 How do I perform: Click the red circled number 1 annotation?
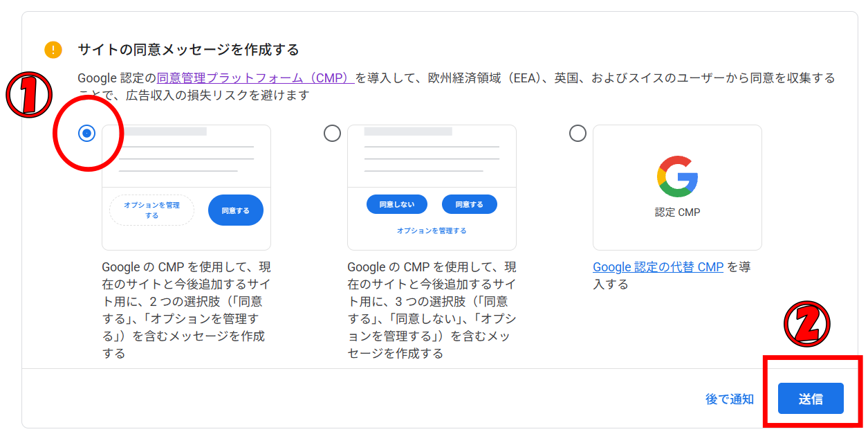coord(29,94)
